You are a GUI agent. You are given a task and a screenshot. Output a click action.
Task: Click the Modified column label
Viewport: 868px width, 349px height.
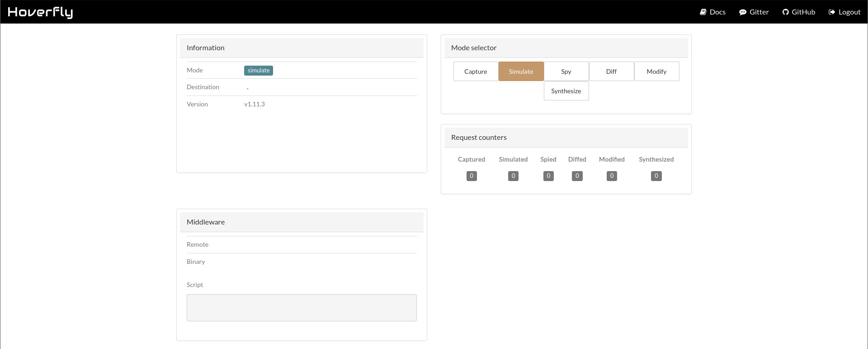(x=612, y=160)
